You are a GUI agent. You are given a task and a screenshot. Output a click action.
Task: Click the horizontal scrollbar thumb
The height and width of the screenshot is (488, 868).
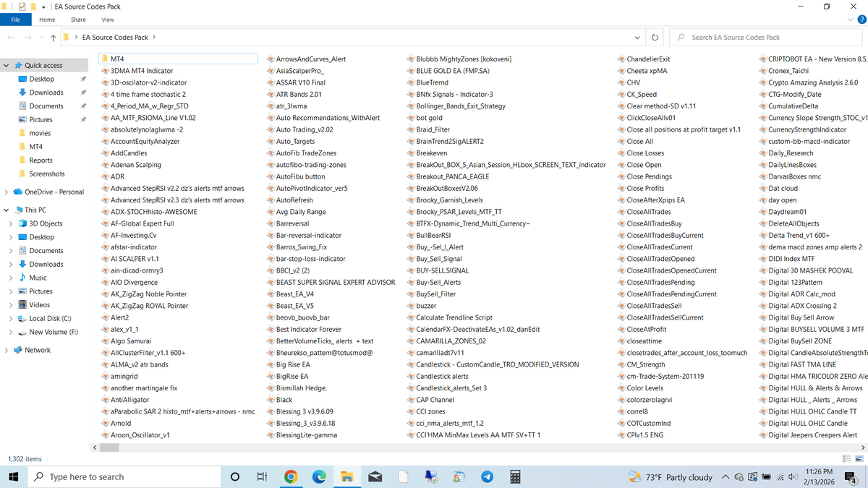109,448
